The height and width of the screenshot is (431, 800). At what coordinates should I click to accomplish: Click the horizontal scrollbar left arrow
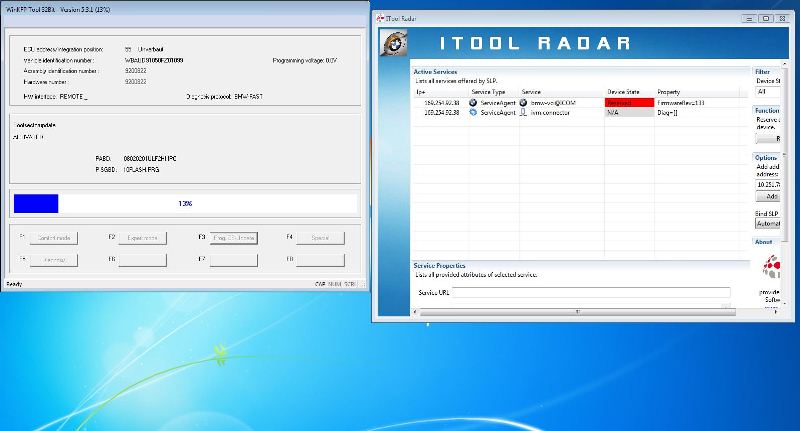(415, 312)
